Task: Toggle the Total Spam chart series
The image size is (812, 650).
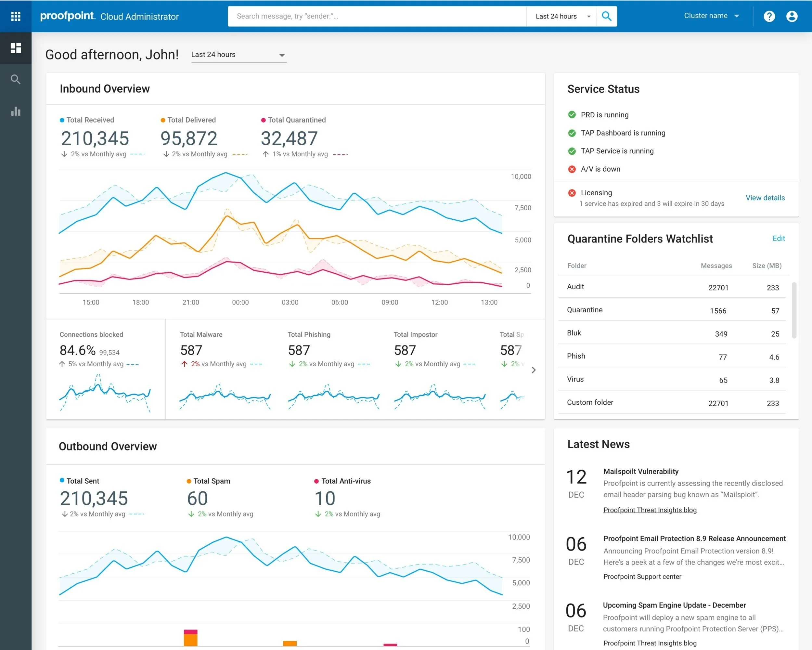Action: [x=208, y=481]
